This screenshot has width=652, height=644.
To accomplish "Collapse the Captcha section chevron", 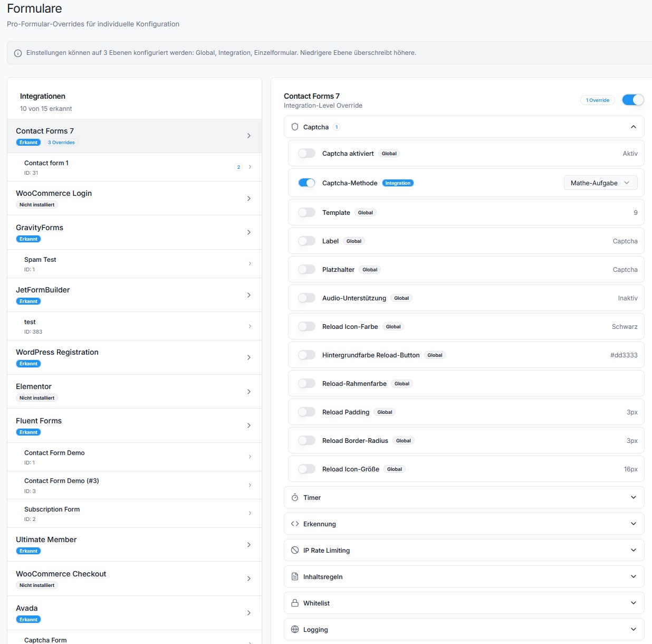I will coord(633,127).
